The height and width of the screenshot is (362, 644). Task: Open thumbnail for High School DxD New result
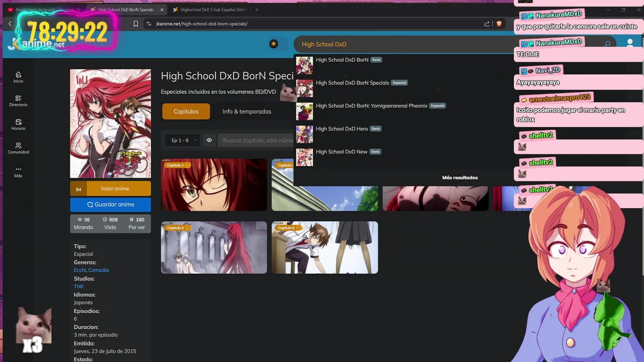point(304,157)
